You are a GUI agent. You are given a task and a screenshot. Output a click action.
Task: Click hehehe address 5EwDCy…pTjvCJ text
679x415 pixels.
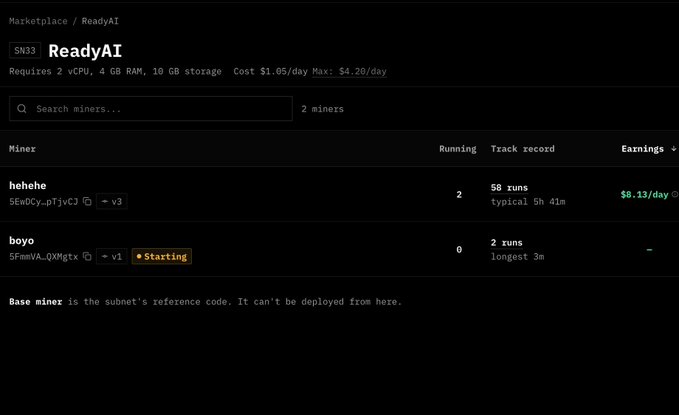click(x=44, y=201)
